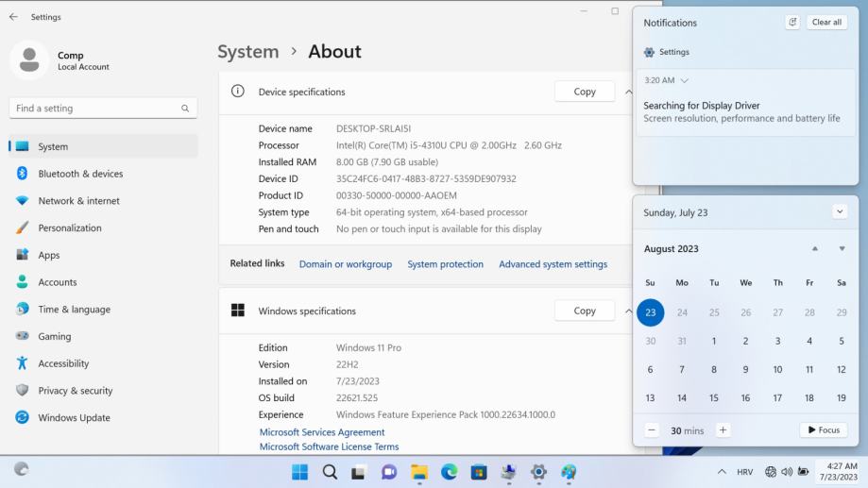Click the Personalization paintbrush icon

tap(22, 227)
